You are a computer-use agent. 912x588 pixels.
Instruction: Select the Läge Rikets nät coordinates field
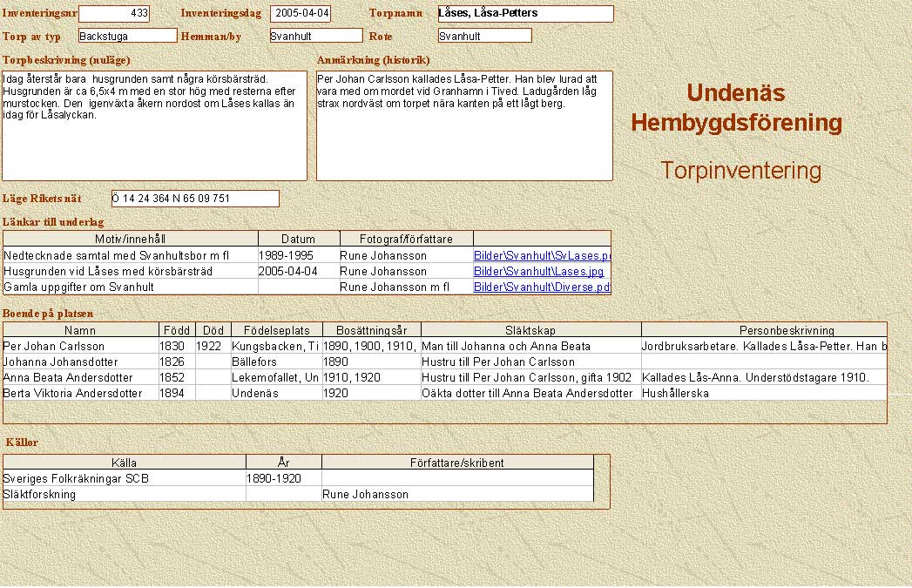[x=195, y=199]
